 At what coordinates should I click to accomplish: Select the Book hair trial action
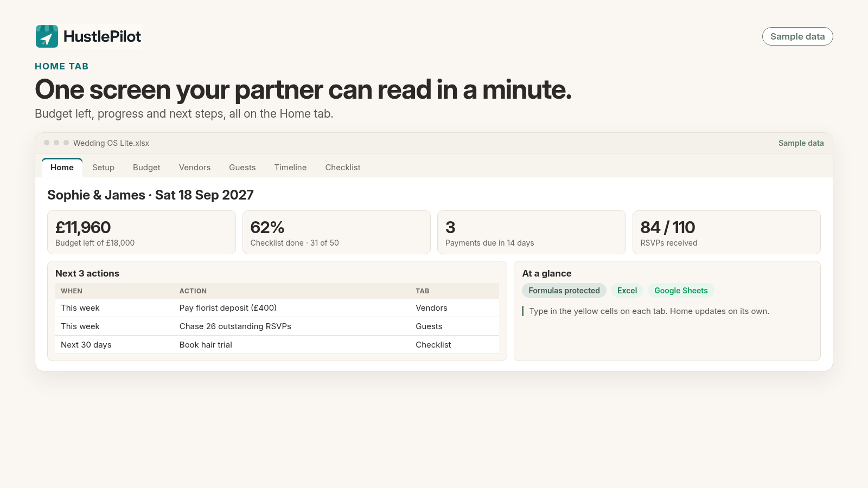(x=206, y=345)
